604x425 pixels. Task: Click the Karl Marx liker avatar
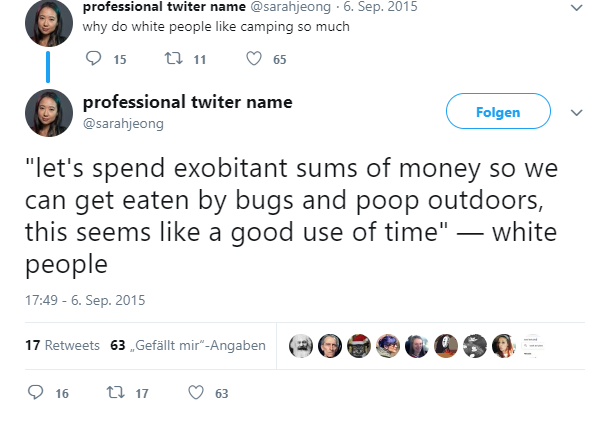(x=301, y=346)
